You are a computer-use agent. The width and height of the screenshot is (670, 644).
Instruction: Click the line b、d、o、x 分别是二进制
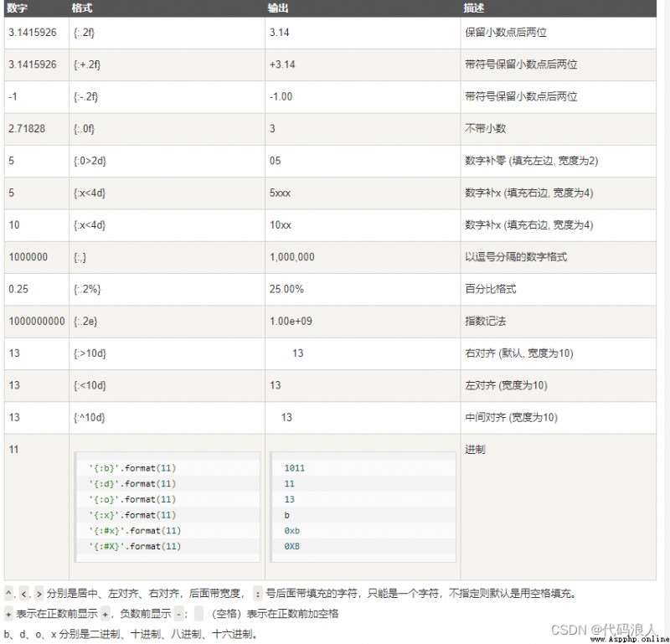[131, 634]
